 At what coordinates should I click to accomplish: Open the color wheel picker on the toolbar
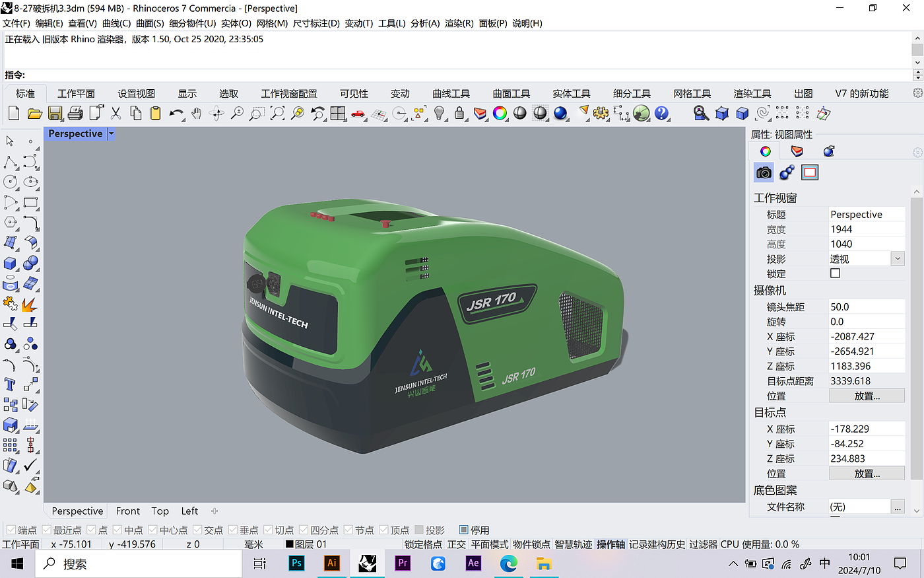tap(499, 114)
